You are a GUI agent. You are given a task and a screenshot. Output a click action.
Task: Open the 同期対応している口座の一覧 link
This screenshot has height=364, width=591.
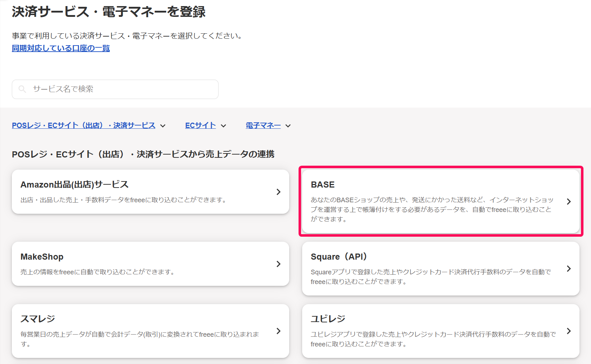[x=61, y=48]
